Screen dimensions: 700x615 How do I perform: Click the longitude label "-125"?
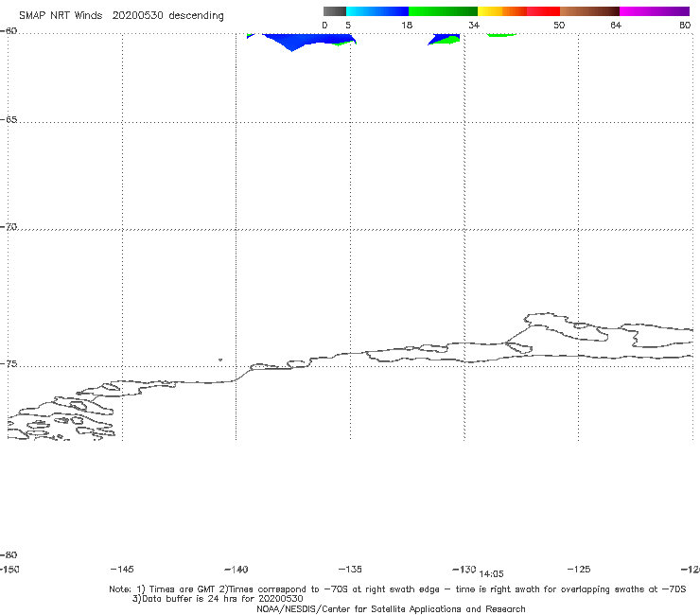coord(579,570)
